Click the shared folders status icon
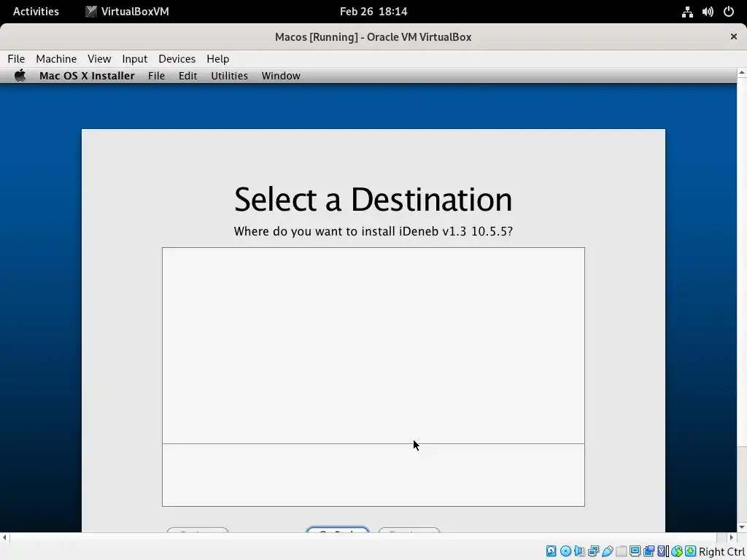The height and width of the screenshot is (560, 747). tap(622, 551)
